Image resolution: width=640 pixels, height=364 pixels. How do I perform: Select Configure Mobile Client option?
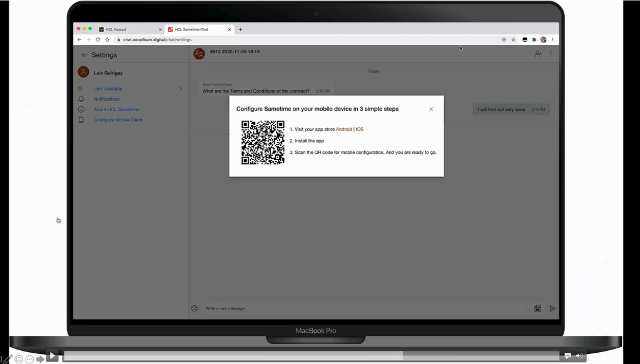[118, 120]
